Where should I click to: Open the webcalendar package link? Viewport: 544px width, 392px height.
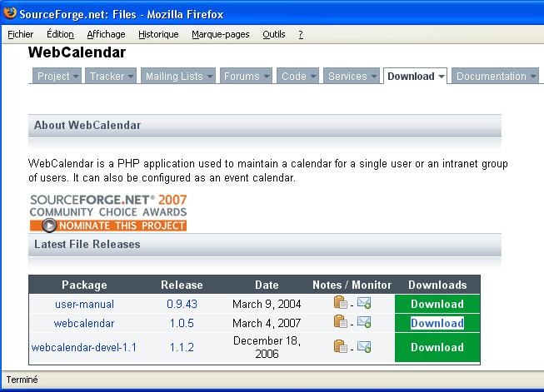click(x=84, y=323)
